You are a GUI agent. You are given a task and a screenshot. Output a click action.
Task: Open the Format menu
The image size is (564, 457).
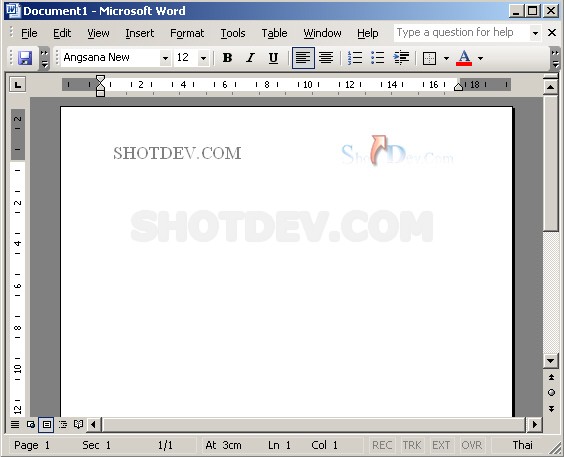coord(187,33)
